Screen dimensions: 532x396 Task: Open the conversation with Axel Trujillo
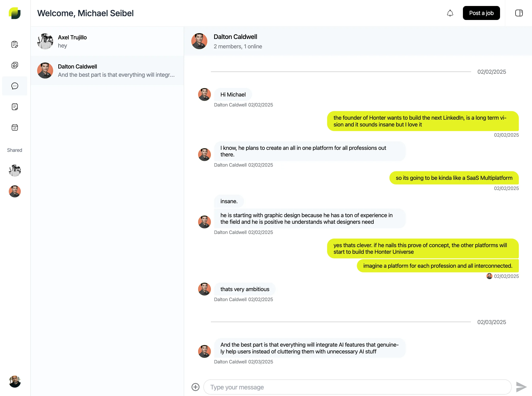click(107, 41)
